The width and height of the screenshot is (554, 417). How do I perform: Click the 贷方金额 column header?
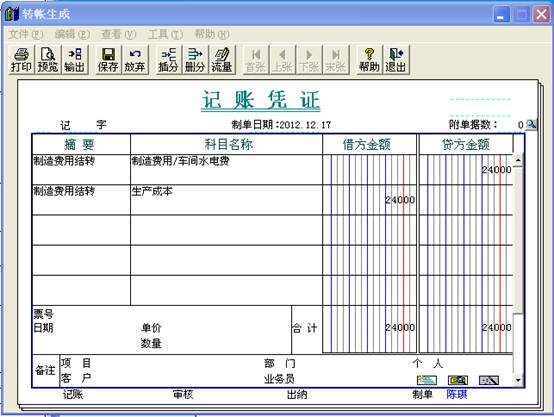point(466,144)
